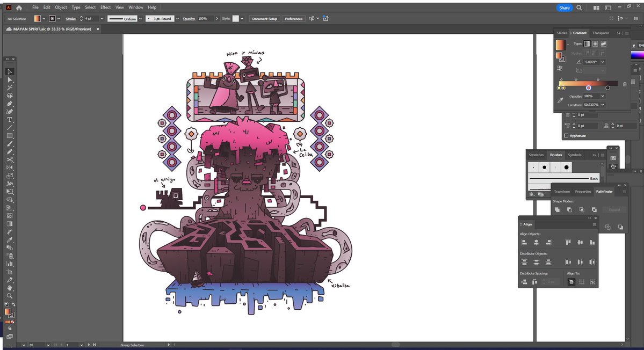
Task: Switch to the Stroke panel tab
Action: 562,33
